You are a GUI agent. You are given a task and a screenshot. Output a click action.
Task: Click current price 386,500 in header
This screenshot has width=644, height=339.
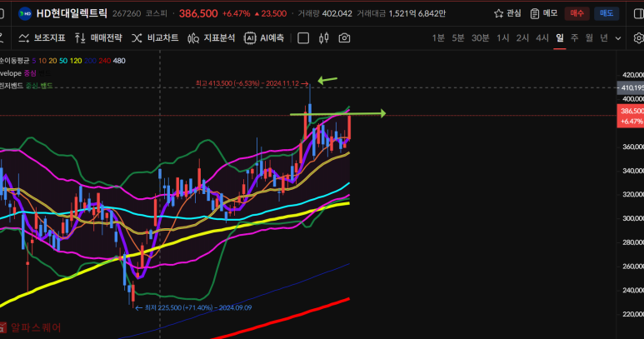[198, 13]
